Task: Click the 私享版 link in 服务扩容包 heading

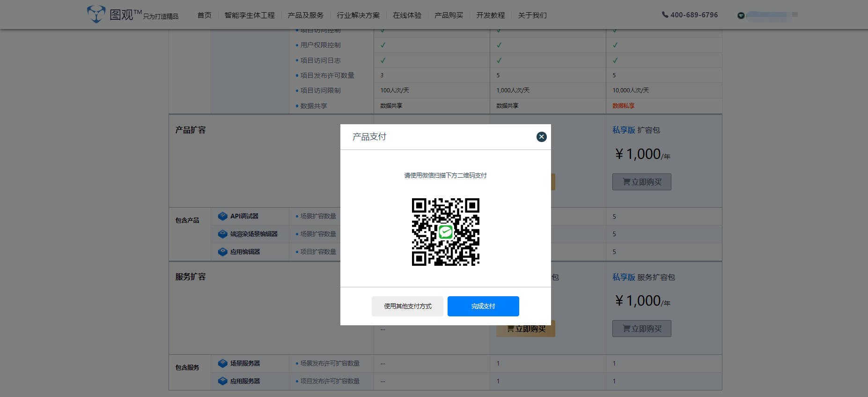Action: pos(624,277)
